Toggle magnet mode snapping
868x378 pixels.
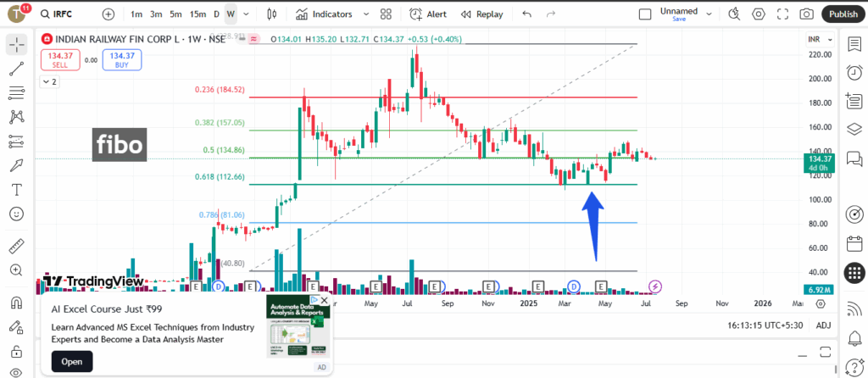[17, 303]
